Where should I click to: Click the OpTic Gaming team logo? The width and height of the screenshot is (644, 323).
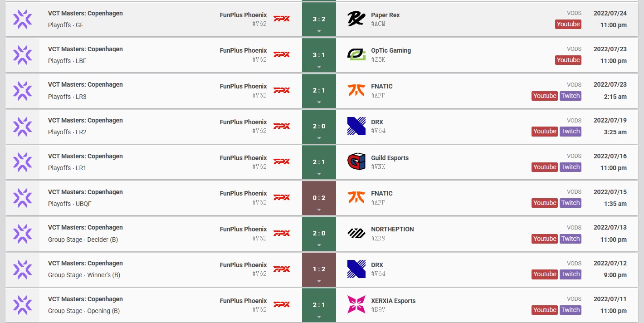click(x=356, y=54)
